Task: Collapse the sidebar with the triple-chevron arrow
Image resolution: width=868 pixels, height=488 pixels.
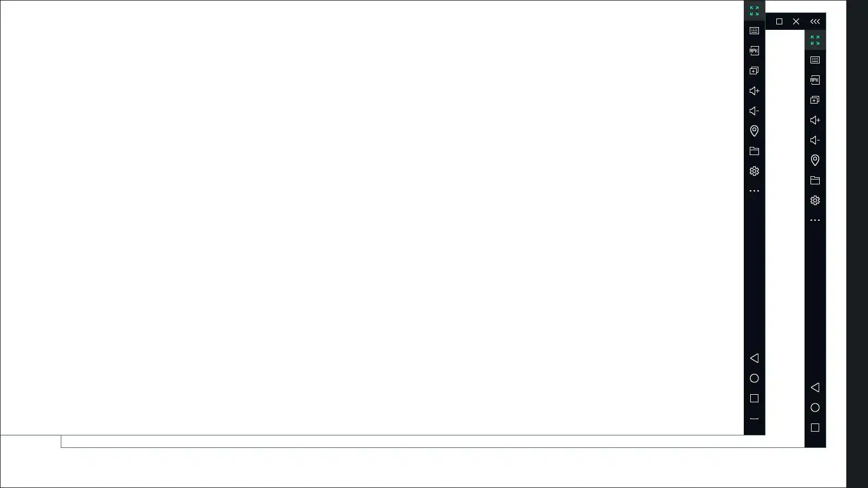Action: tap(815, 22)
